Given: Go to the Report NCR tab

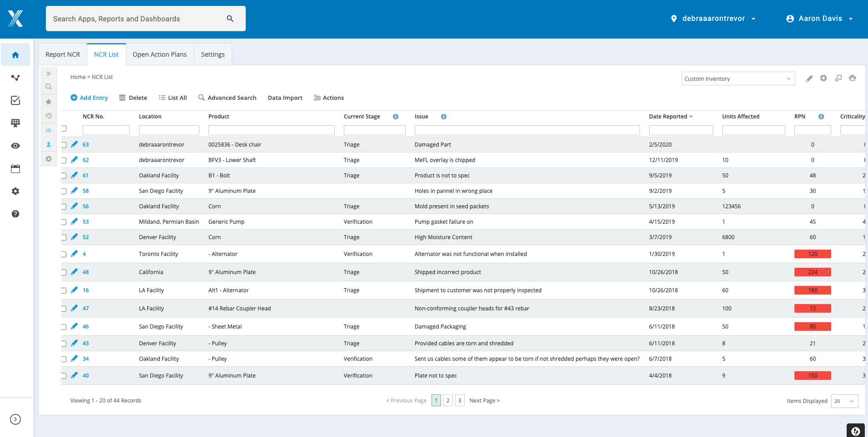Looking at the screenshot, I should point(62,54).
